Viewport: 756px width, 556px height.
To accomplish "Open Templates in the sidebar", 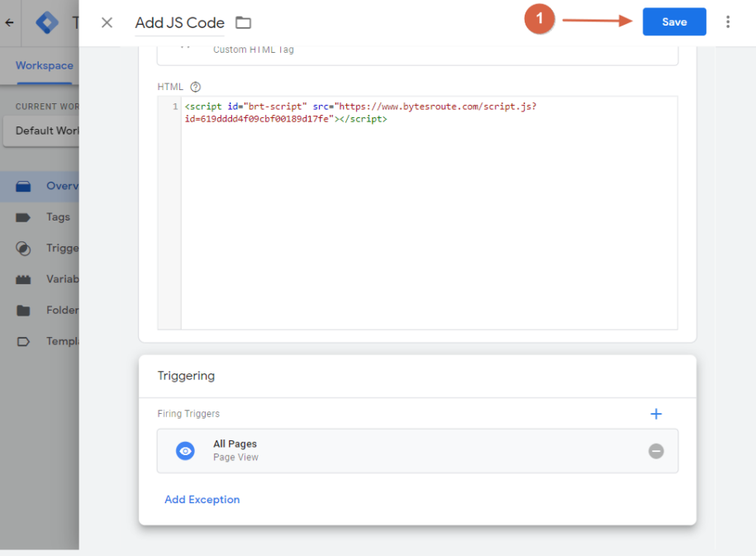I will [40, 341].
